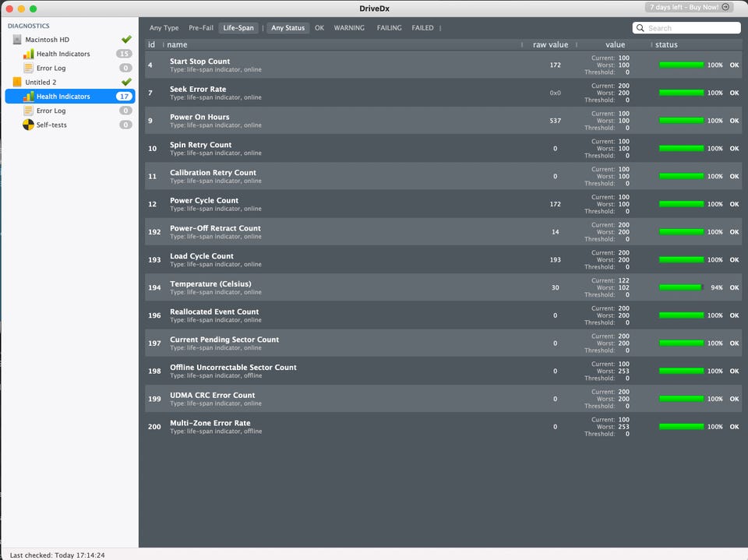Screen dimensions: 748x560
Task: Select the Power-Off Retract Count row
Action: [x=443, y=232]
